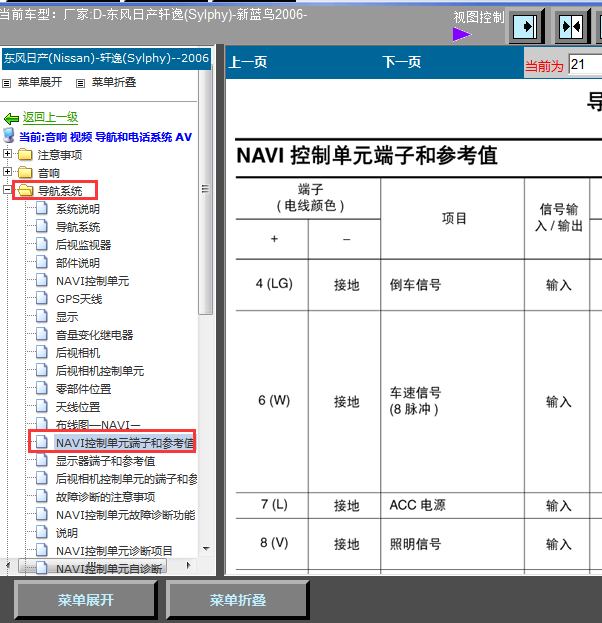
Task: Open the 后视相机控制单元 tree item
Action: (x=100, y=371)
